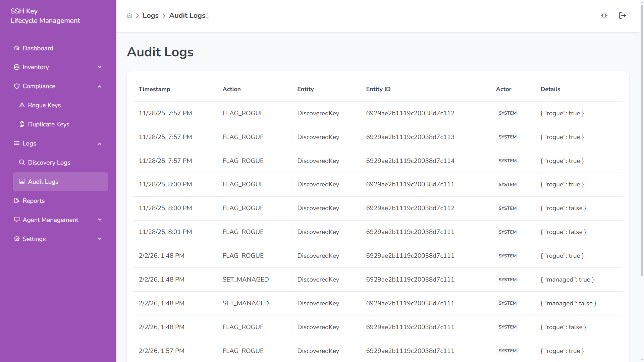Select Dashboard in the sidebar

pos(38,48)
